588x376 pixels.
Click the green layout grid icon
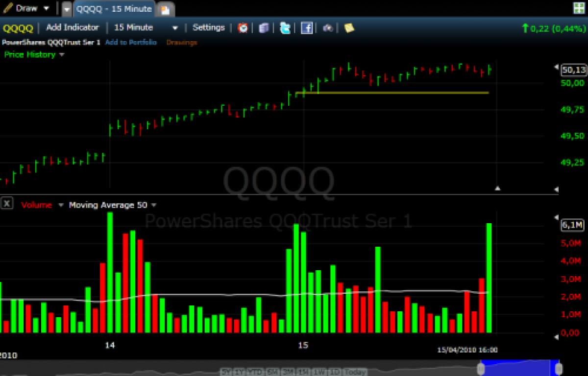click(579, 8)
